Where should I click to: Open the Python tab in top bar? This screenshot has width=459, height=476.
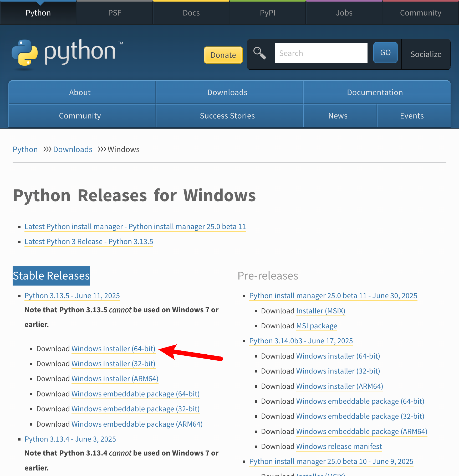pos(38,13)
